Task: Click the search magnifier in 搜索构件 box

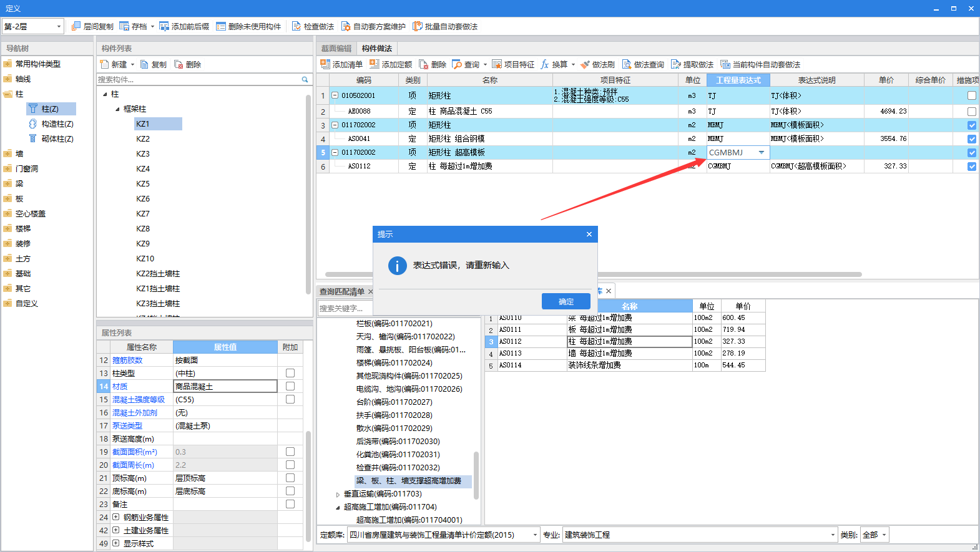Action: coord(305,80)
